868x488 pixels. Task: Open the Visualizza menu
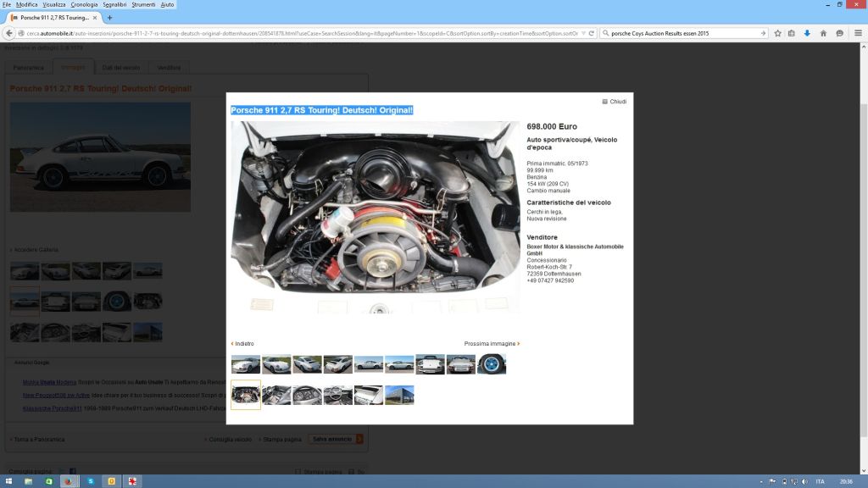click(54, 4)
